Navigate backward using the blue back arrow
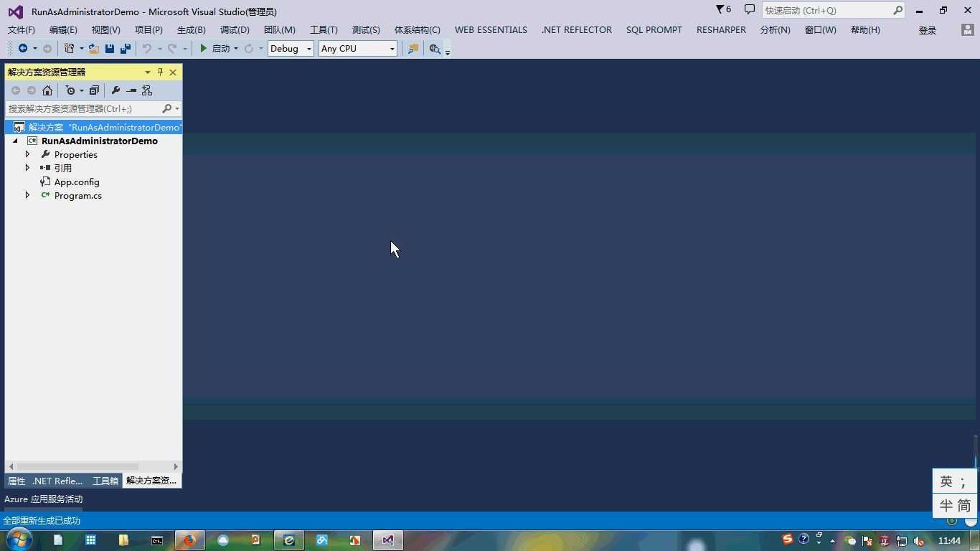Viewport: 980px width, 551px height. 23,49
